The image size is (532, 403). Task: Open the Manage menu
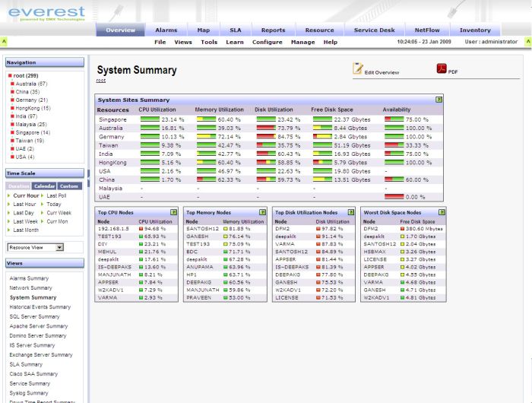303,42
